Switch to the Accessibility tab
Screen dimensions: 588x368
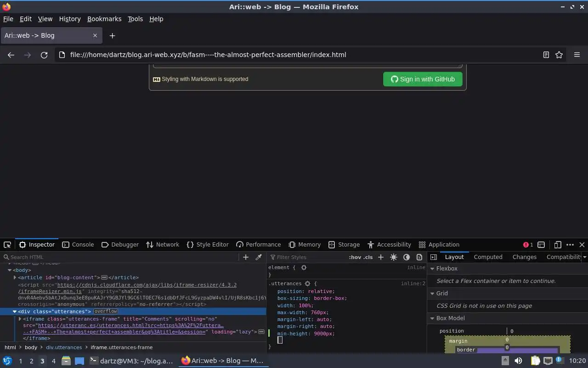click(x=389, y=245)
